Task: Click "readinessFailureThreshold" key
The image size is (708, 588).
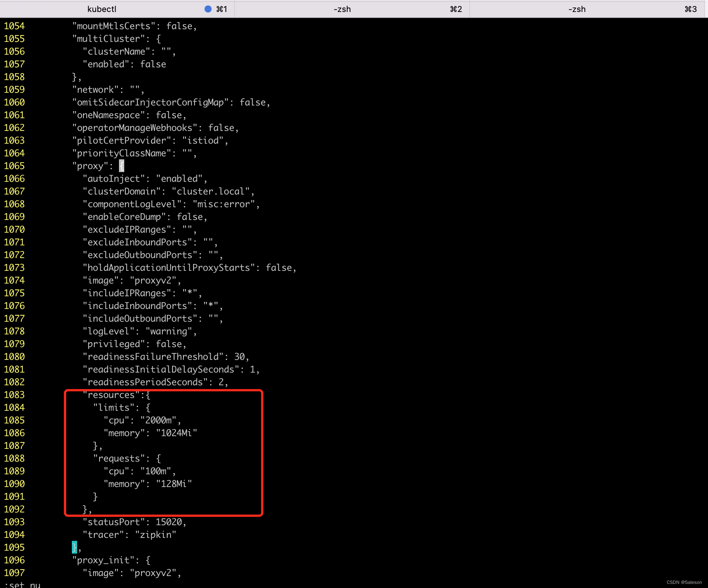Action: [153, 357]
